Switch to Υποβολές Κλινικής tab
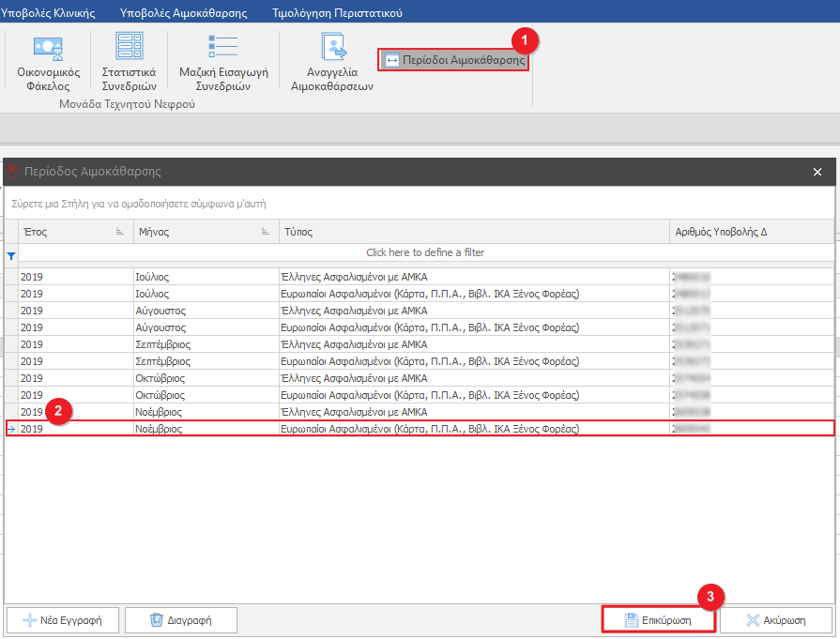Image resolution: width=840 pixels, height=639 pixels. click(47, 13)
